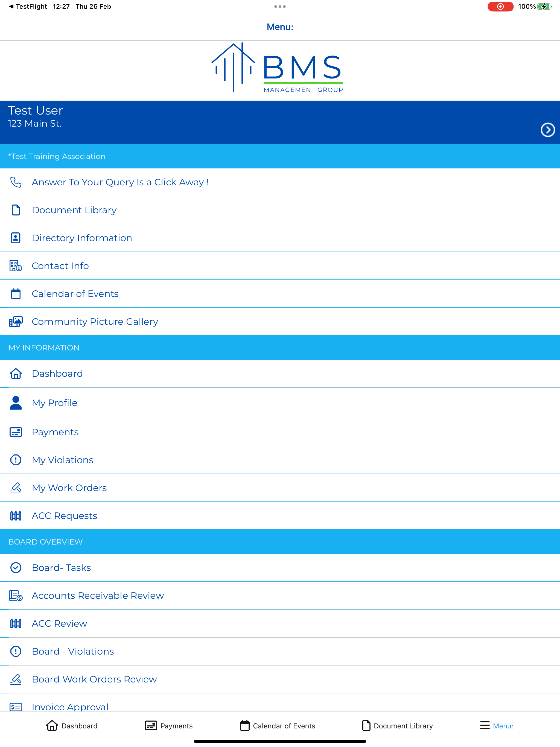
Task: Expand the Test User account chevron
Action: (547, 130)
